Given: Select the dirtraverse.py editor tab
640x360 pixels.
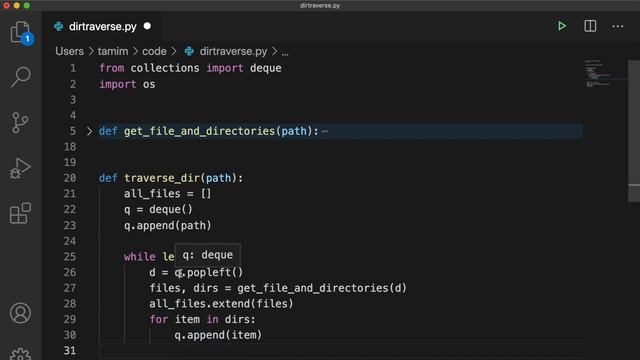Looking at the screenshot, I should tap(102, 27).
